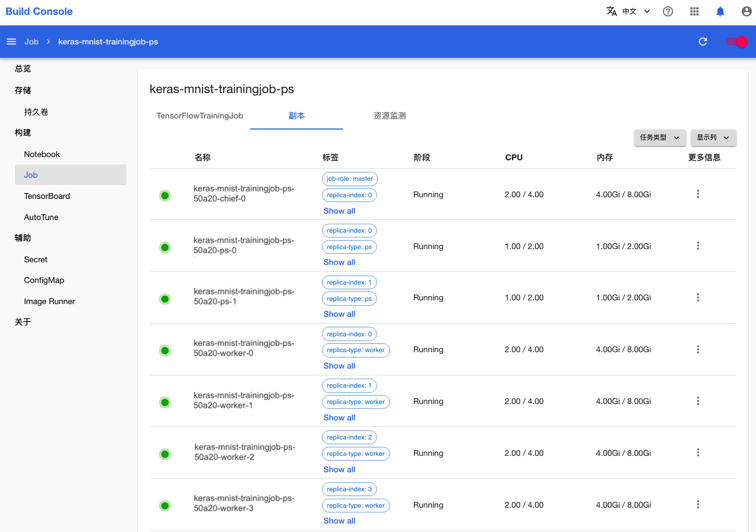Click Job breadcrumb link
Viewport: 756px width, 532px height.
31,42
